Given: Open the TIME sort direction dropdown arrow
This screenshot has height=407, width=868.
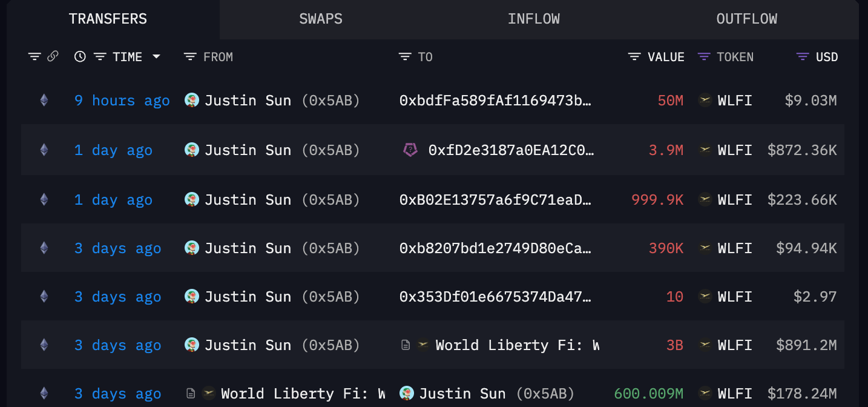Looking at the screenshot, I should (x=157, y=56).
